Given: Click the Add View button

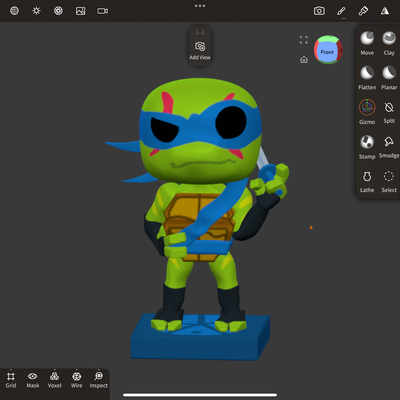Looking at the screenshot, I should 200,51.
